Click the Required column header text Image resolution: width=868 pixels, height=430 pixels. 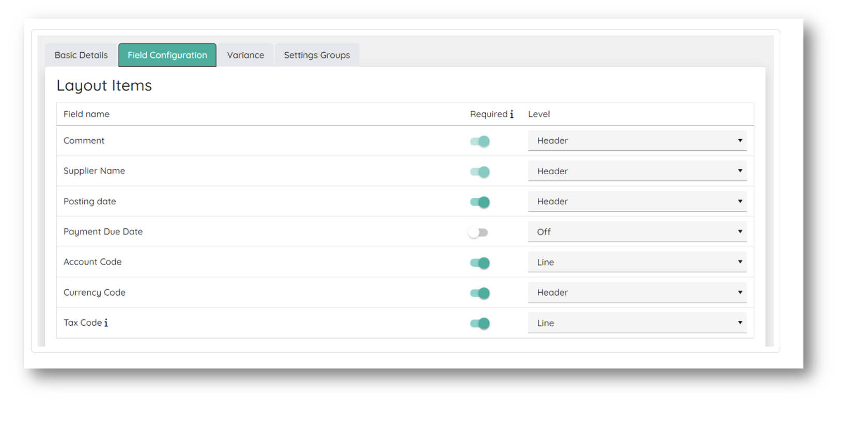pyautogui.click(x=489, y=114)
